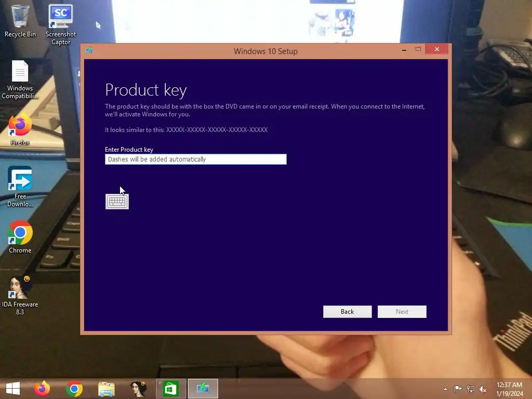Open the network tray icon
The width and height of the screenshot is (532, 399).
[471, 389]
